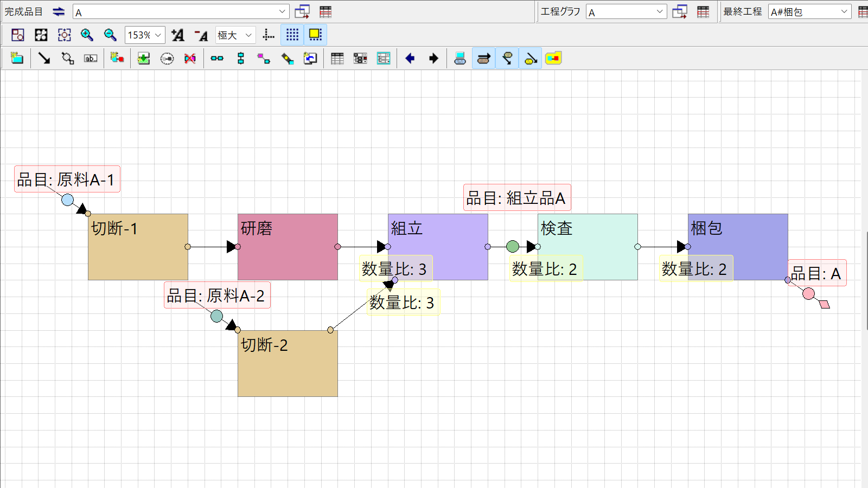The height and width of the screenshot is (488, 868).
Task: Select the connected nodes tool
Action: [68, 58]
